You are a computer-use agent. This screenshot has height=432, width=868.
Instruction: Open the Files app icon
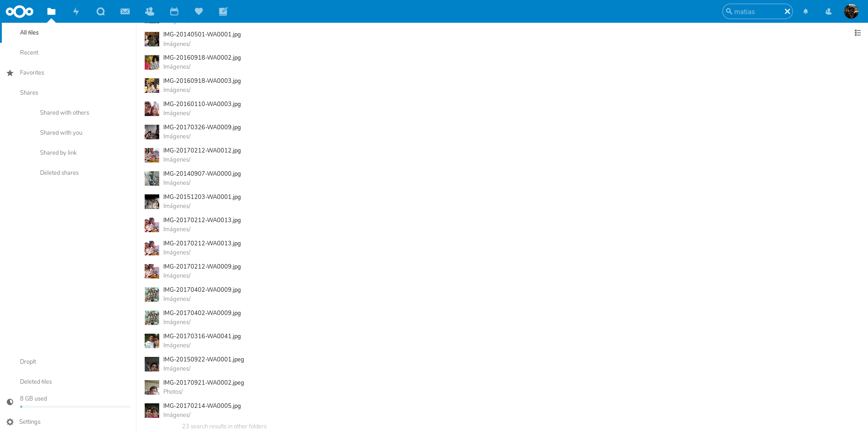(51, 11)
